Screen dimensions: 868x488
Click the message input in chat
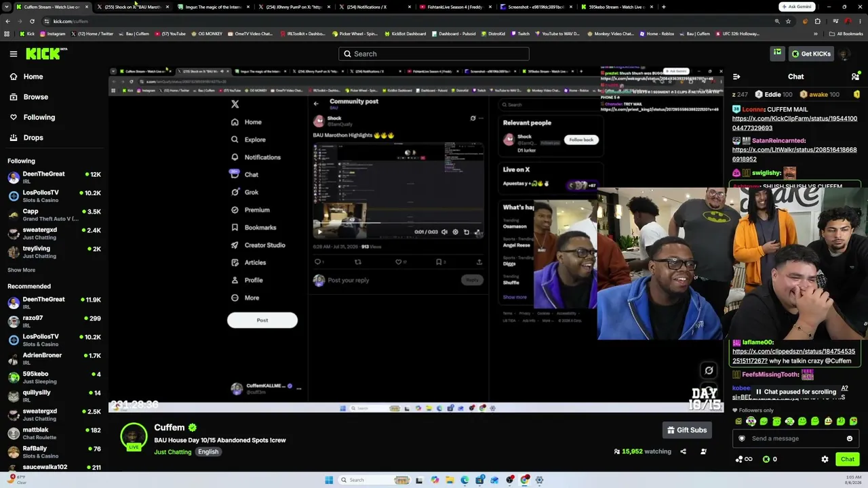[x=795, y=439]
